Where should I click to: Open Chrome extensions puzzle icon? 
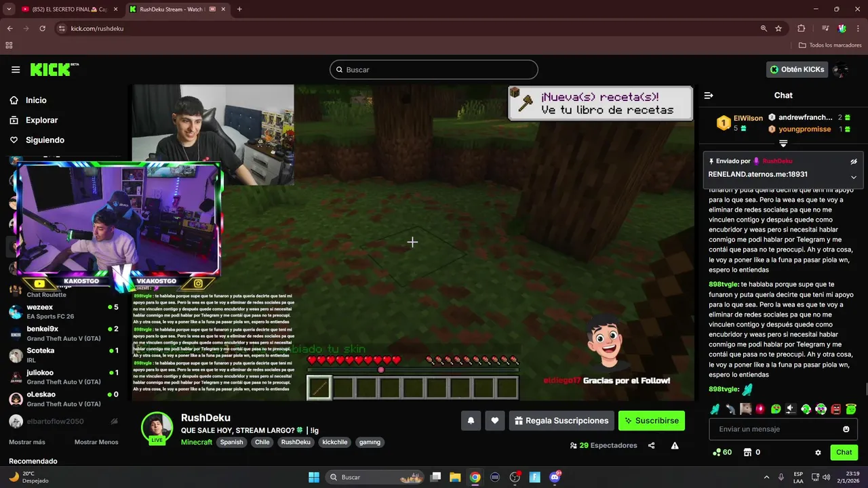(x=802, y=28)
